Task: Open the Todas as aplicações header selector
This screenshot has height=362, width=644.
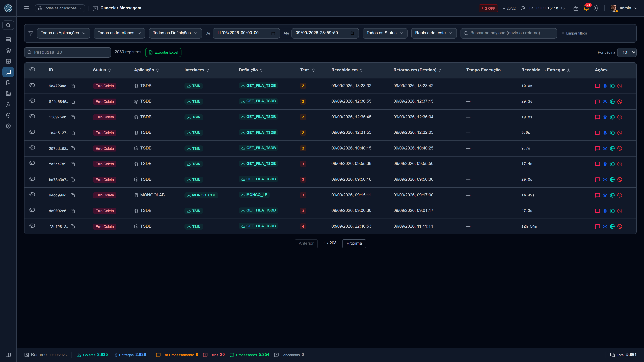Action: pos(60,8)
